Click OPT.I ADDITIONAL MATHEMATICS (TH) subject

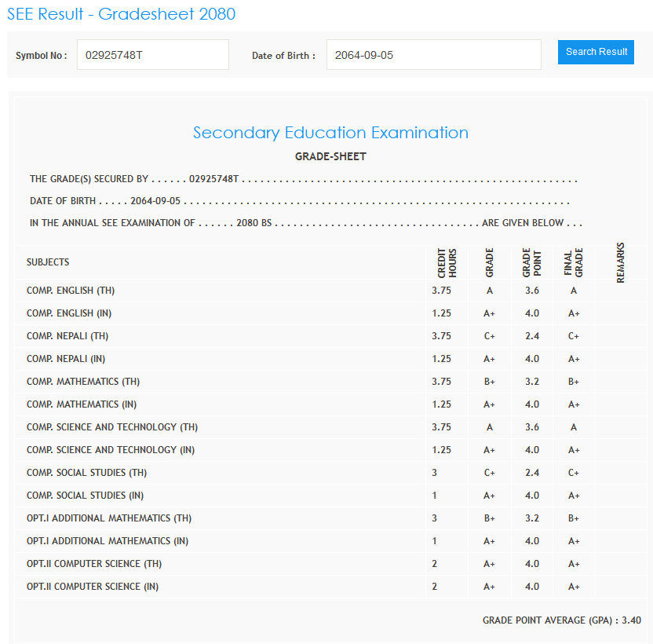[109, 518]
